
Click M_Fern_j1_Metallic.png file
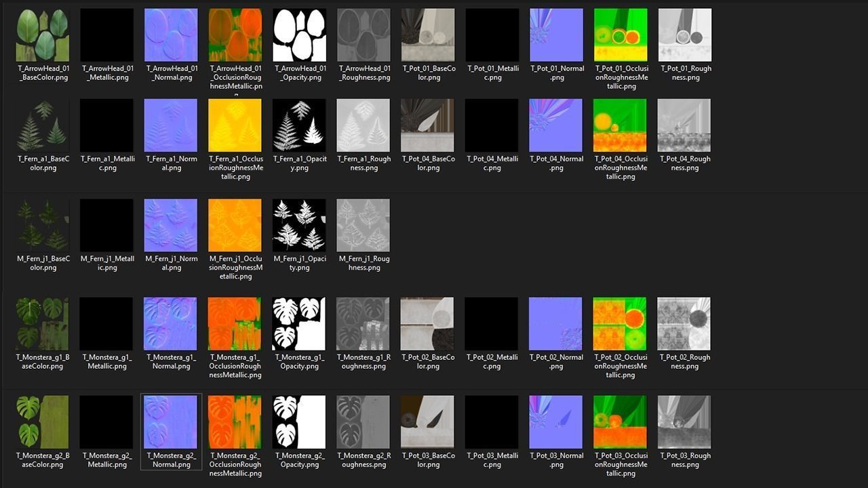(107, 225)
